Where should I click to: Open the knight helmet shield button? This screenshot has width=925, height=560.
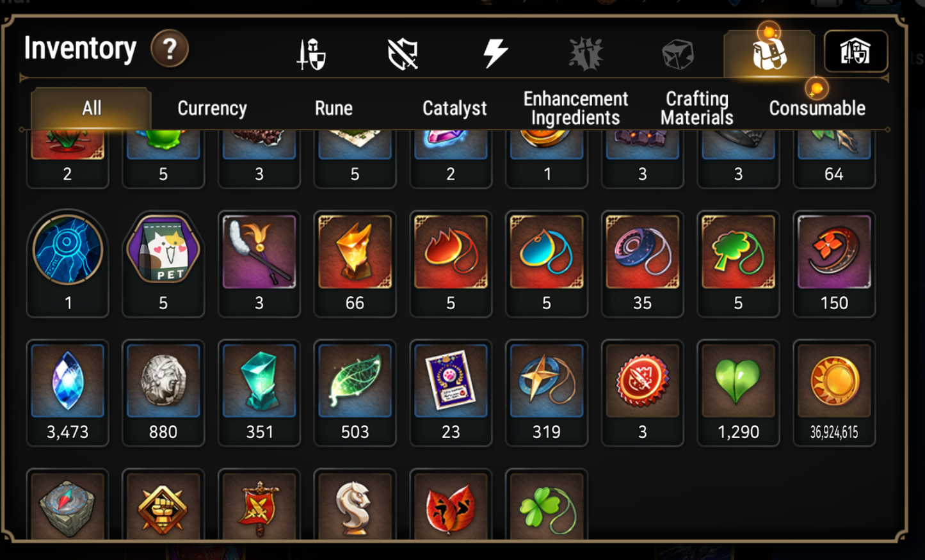pos(856,51)
